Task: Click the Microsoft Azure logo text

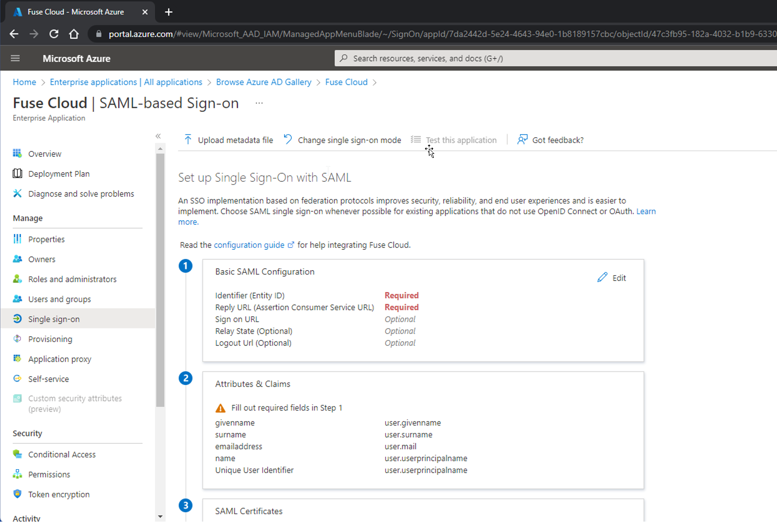Action: pyautogui.click(x=76, y=58)
